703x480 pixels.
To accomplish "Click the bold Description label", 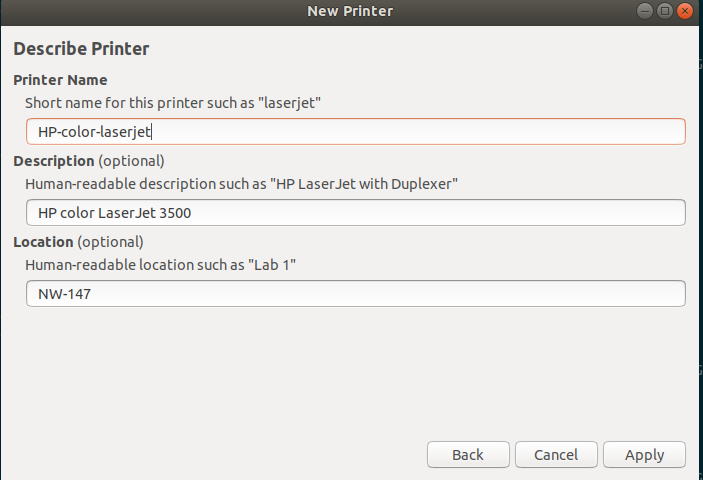I will tap(54, 161).
